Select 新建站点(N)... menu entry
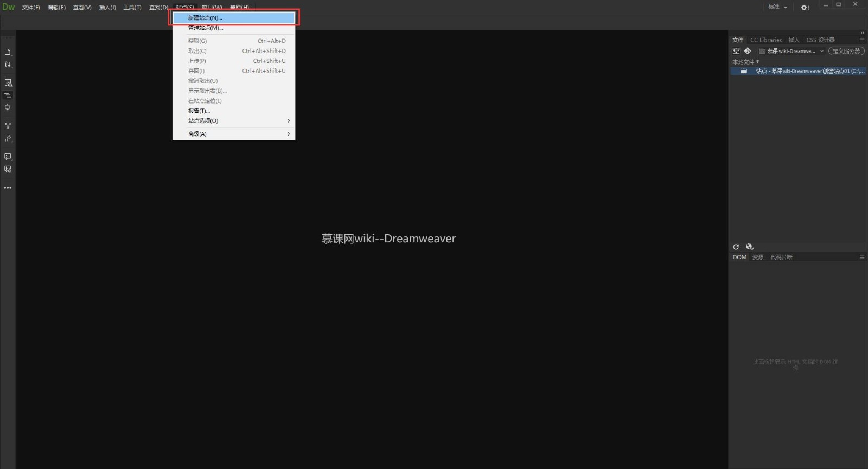The width and height of the screenshot is (868, 469). [234, 18]
